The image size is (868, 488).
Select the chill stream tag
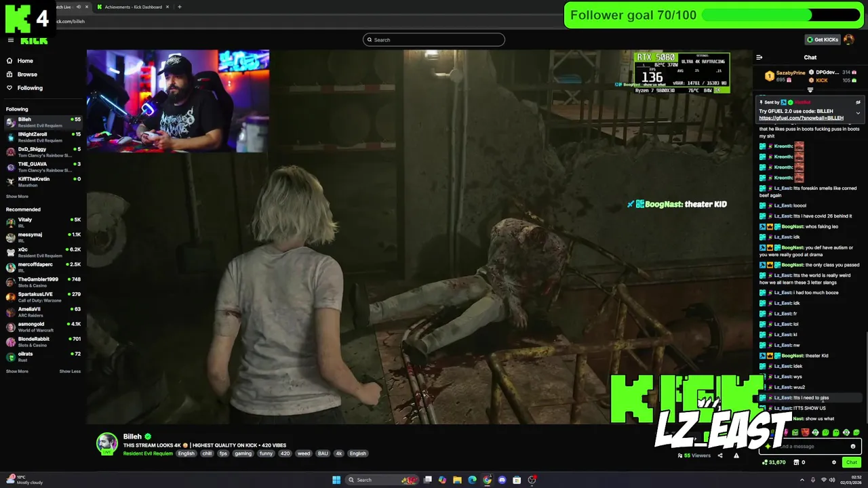coord(207,454)
